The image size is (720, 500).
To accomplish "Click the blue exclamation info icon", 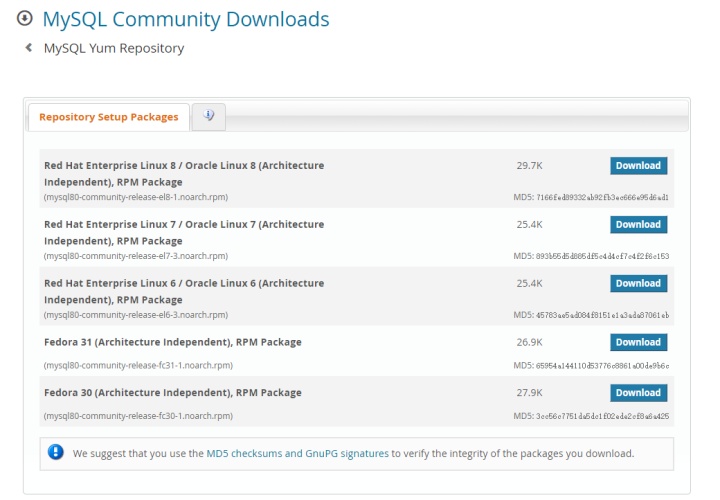I will coord(56,453).
